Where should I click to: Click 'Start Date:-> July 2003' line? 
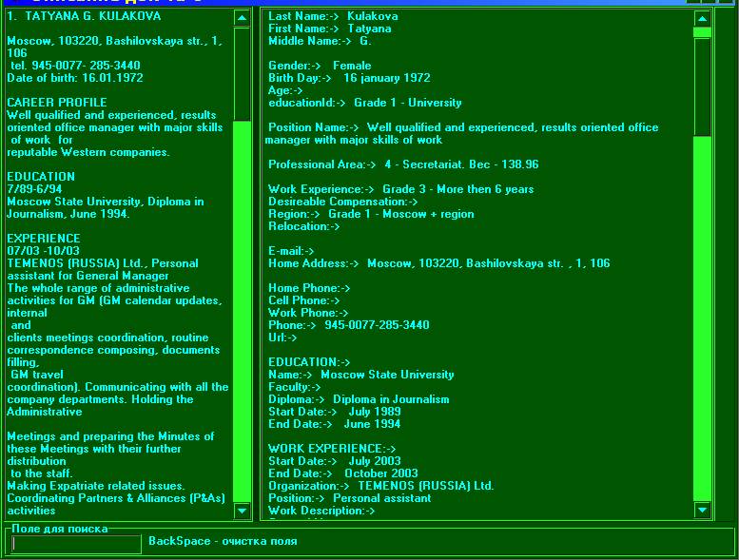(x=335, y=460)
